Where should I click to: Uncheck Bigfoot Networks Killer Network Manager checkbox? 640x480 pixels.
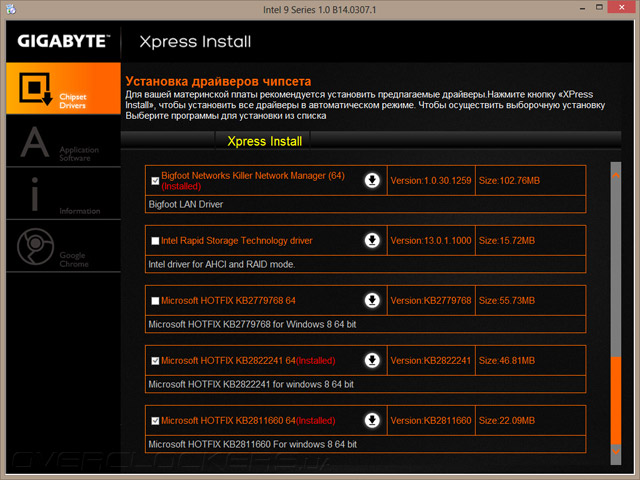155,181
